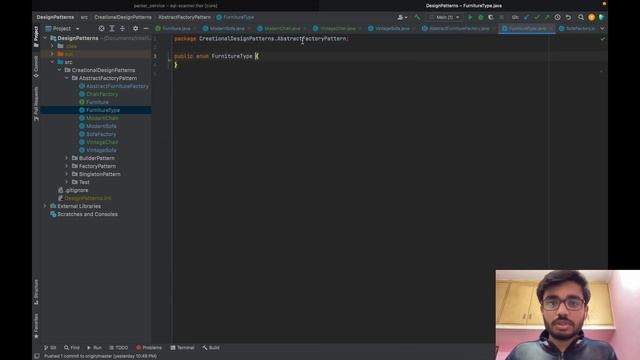Collapse AbstractFactoryPattern package

click(x=67, y=78)
